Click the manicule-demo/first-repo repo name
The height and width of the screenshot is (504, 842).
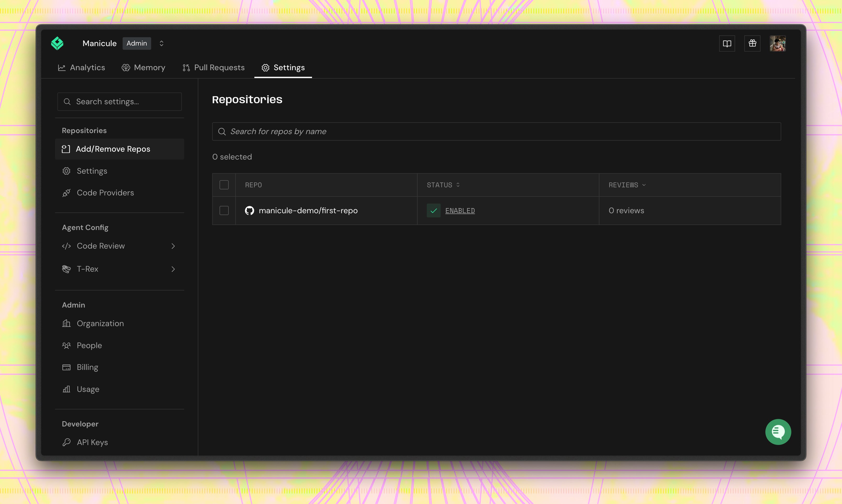pyautogui.click(x=308, y=211)
